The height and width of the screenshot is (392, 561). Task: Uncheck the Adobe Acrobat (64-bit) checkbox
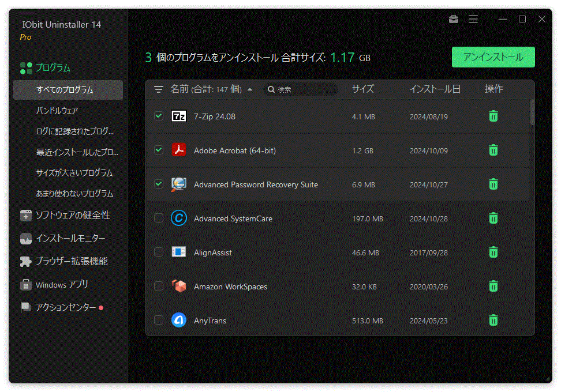point(159,150)
